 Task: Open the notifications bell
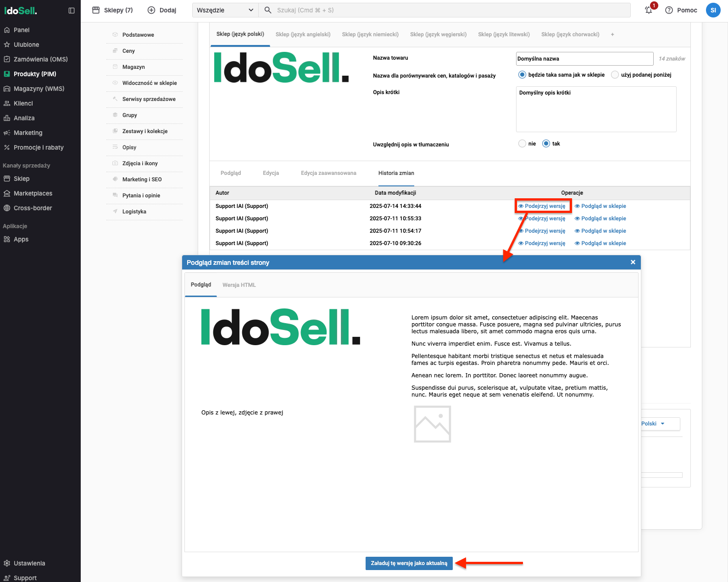point(649,10)
